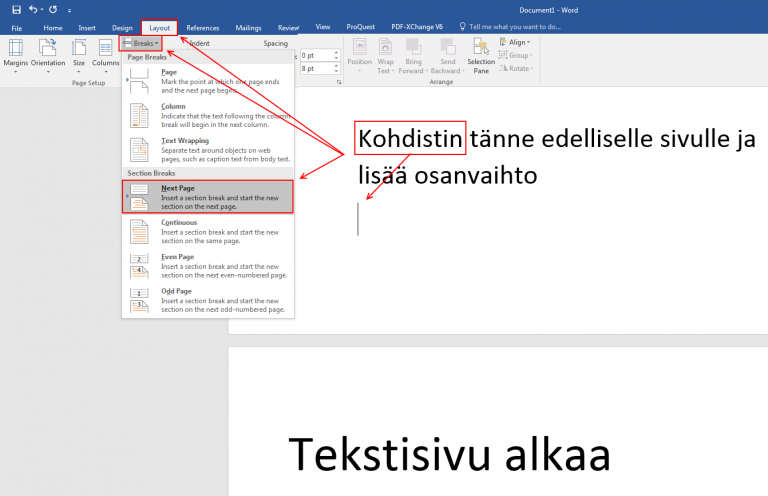Expand the Rotate dropdown
The width and height of the screenshot is (768, 496).
[515, 69]
